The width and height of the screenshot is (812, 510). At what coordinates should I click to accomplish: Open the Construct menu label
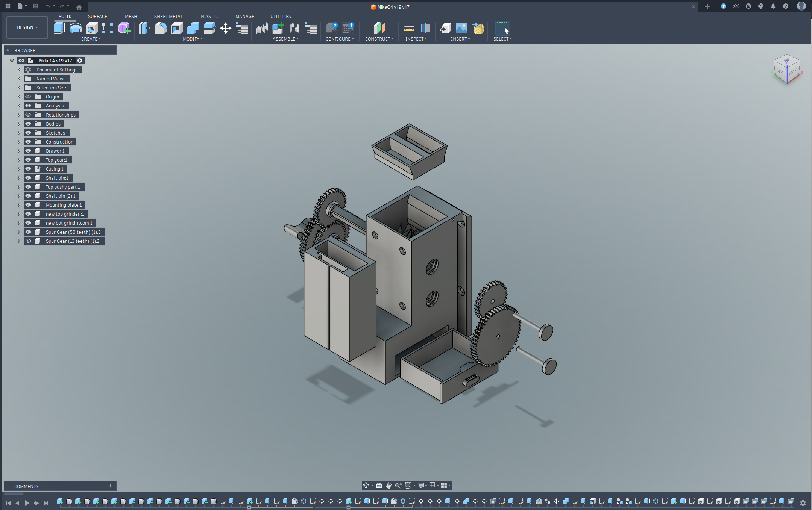pos(379,39)
